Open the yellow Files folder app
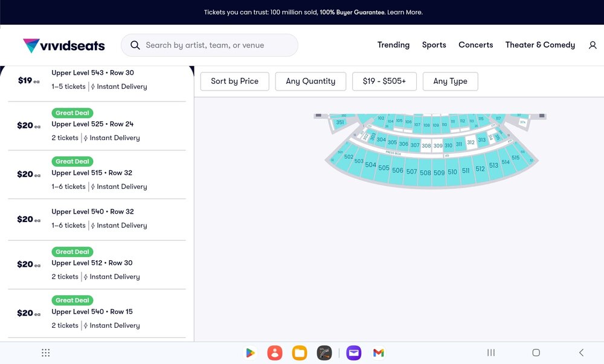This screenshot has height=364, width=604. [300, 353]
